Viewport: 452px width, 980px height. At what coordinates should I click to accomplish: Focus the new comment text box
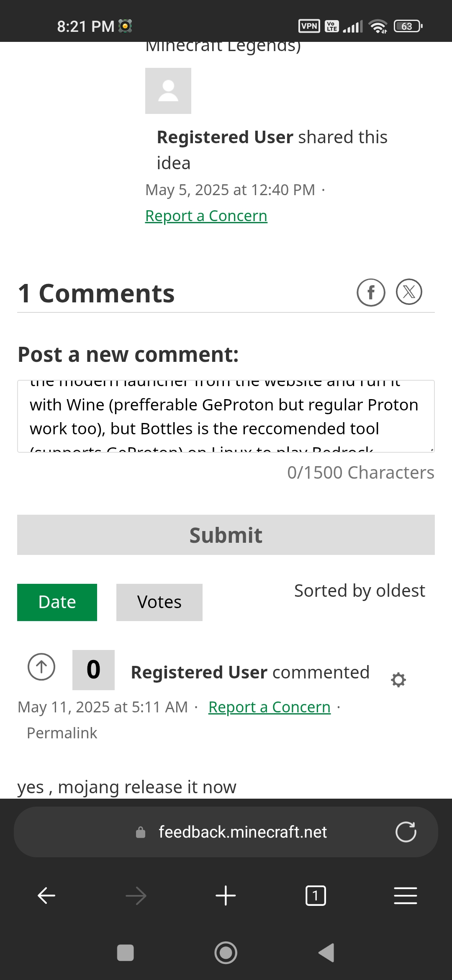point(226,416)
